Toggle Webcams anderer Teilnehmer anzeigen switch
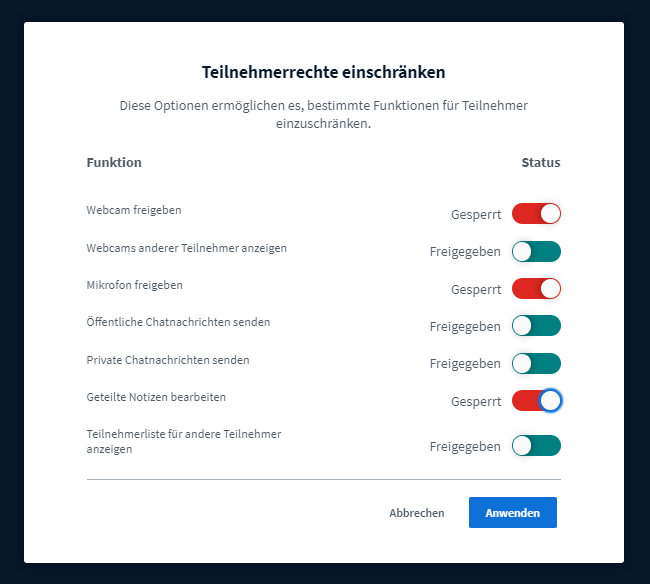 [x=536, y=251]
